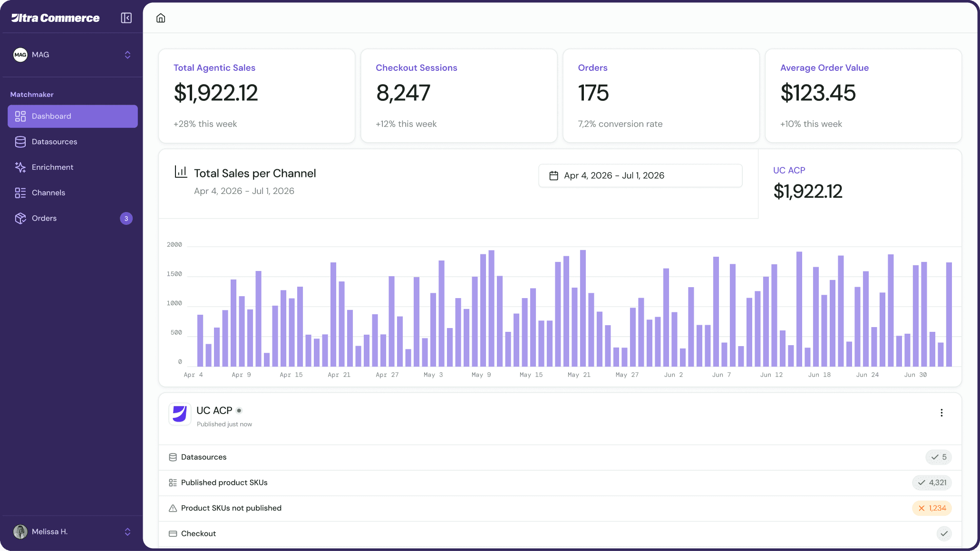Open the date range picker

(640, 175)
